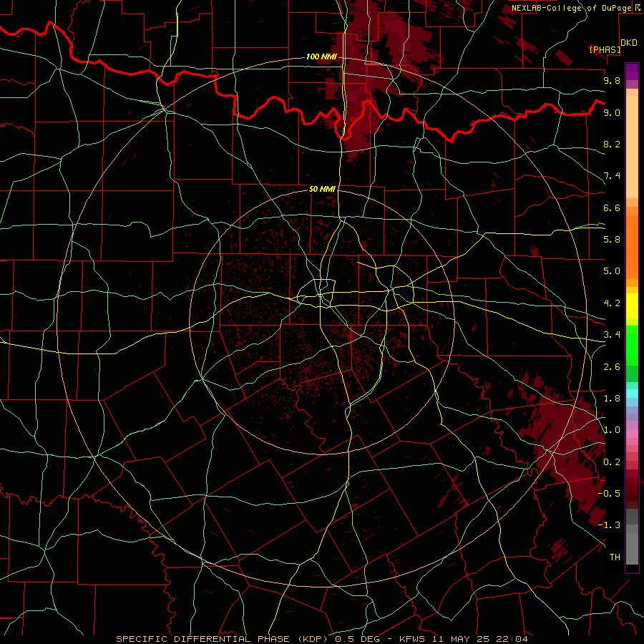Click the '22:04' timestamp in the caption
The image size is (644, 644).
point(513,639)
